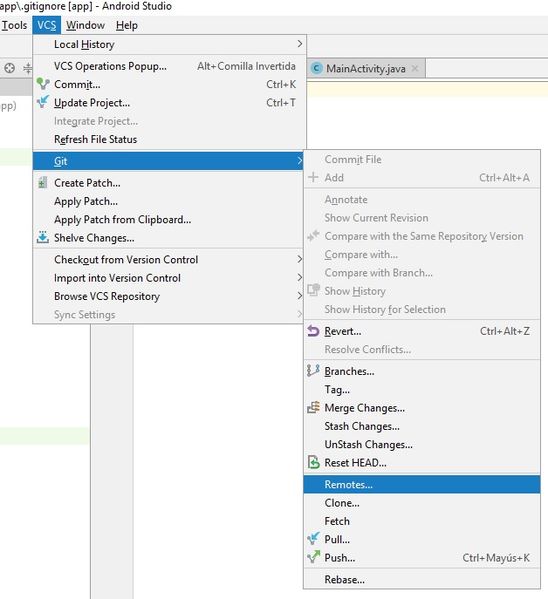Expand Browse VCS Repository arrow

pos(300,296)
